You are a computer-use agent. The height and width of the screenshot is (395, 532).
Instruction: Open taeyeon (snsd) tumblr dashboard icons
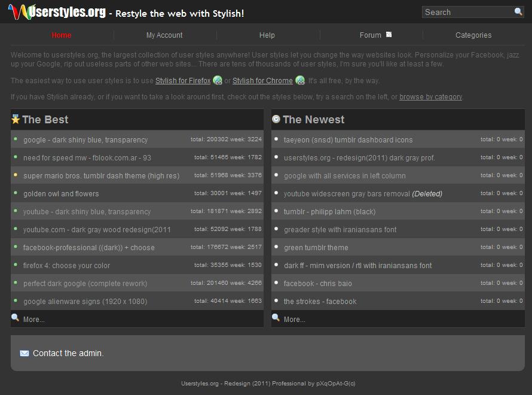pos(348,139)
